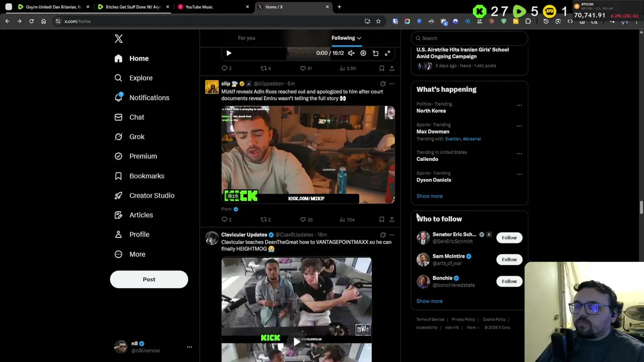Open Grok explain on Clavicular Updates post
644x362 pixels.
[x=383, y=235]
